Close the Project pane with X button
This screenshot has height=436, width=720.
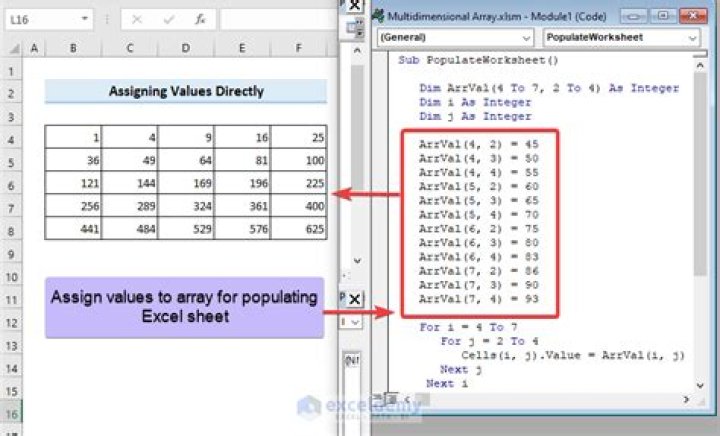[354, 6]
